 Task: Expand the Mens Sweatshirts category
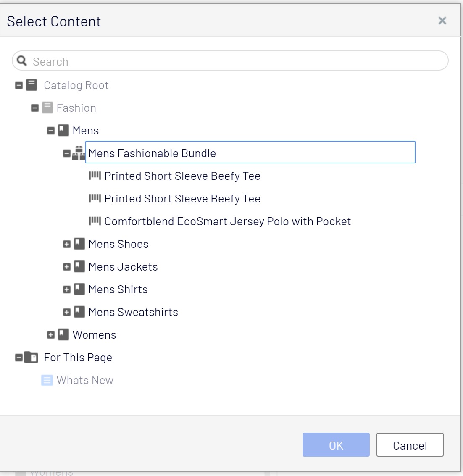click(x=67, y=312)
